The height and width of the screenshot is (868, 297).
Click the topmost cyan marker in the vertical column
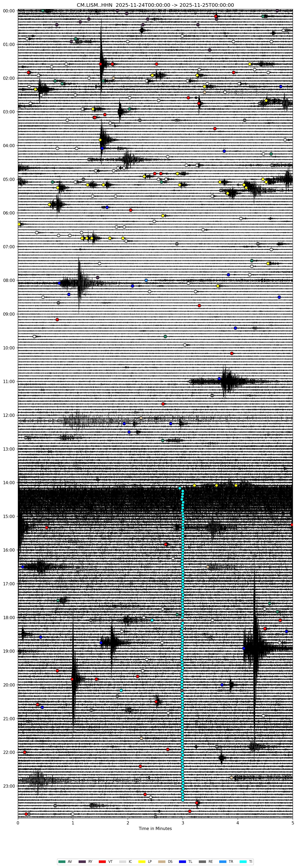[x=180, y=488]
